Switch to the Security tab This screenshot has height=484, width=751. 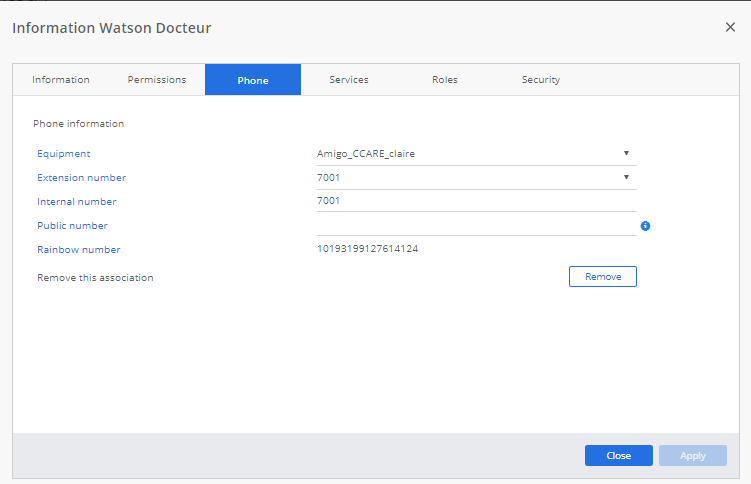pyautogui.click(x=541, y=80)
